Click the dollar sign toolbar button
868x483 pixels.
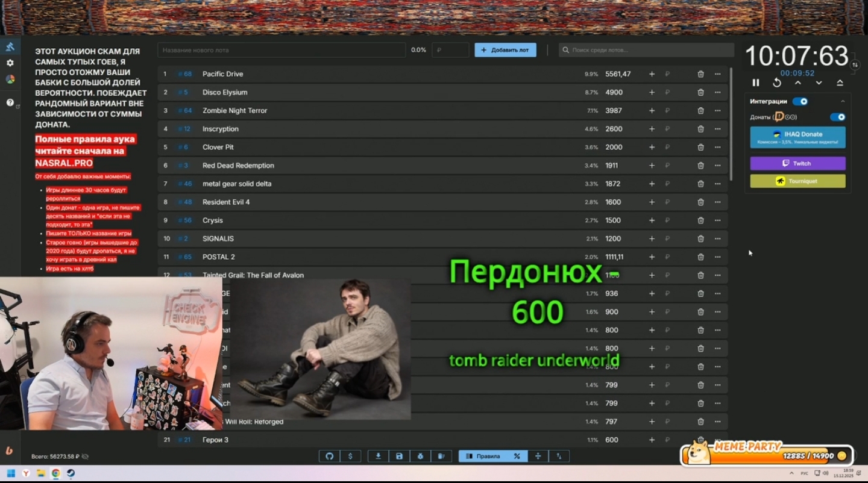[350, 456]
